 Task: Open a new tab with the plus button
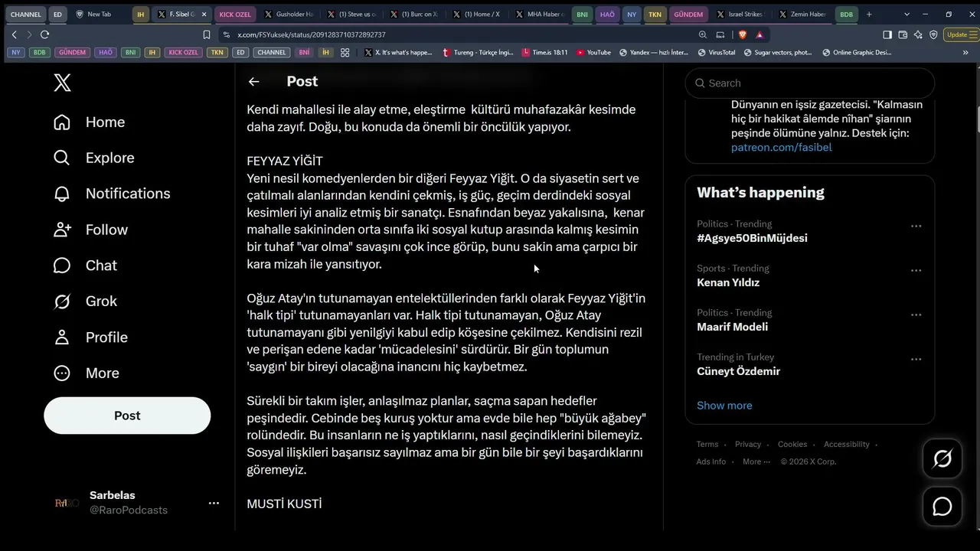(869, 14)
